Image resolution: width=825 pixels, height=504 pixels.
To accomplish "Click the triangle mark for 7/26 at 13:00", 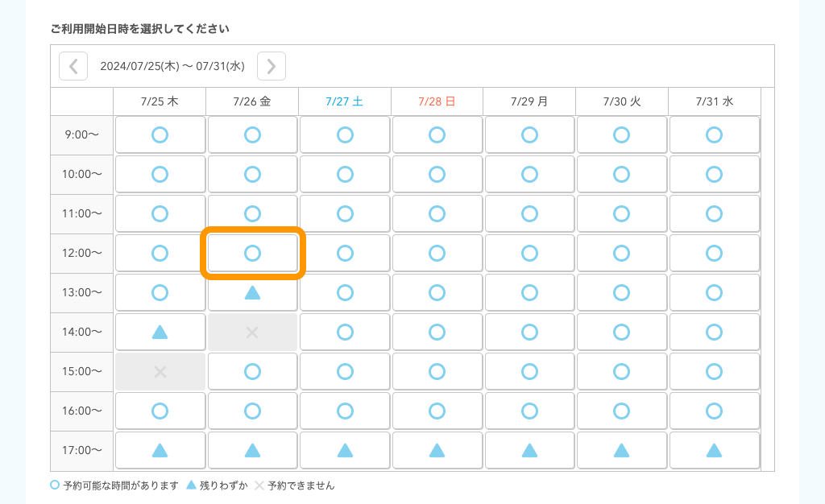I will tap(252, 292).
